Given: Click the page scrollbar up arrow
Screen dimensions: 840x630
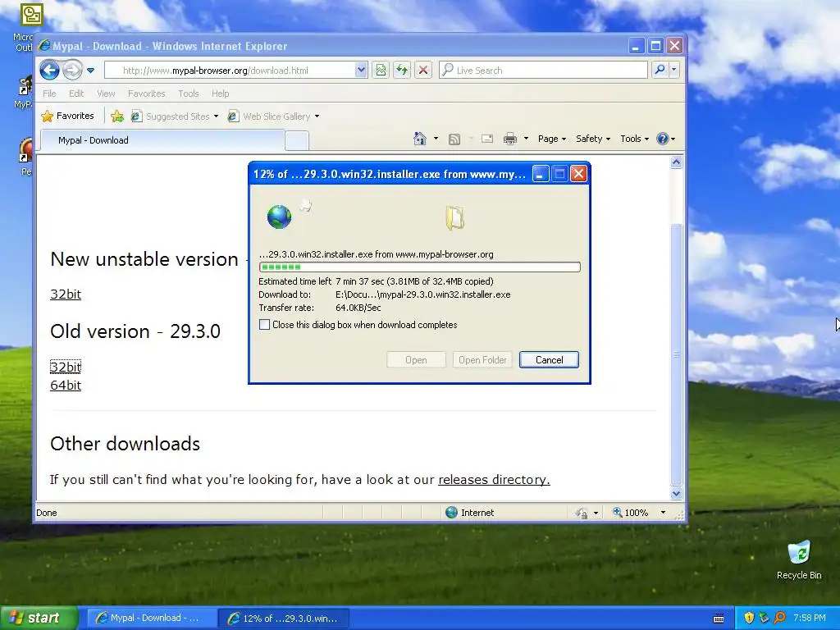Looking at the screenshot, I should pos(676,162).
